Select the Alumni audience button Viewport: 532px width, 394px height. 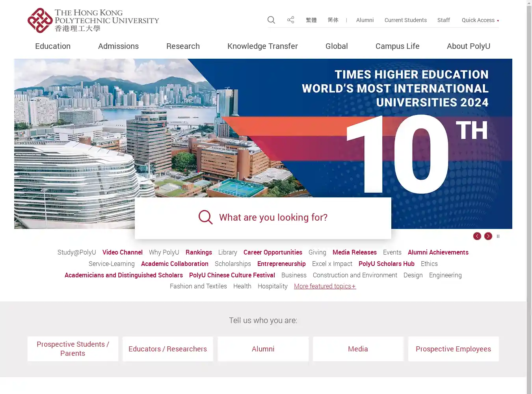point(263,349)
